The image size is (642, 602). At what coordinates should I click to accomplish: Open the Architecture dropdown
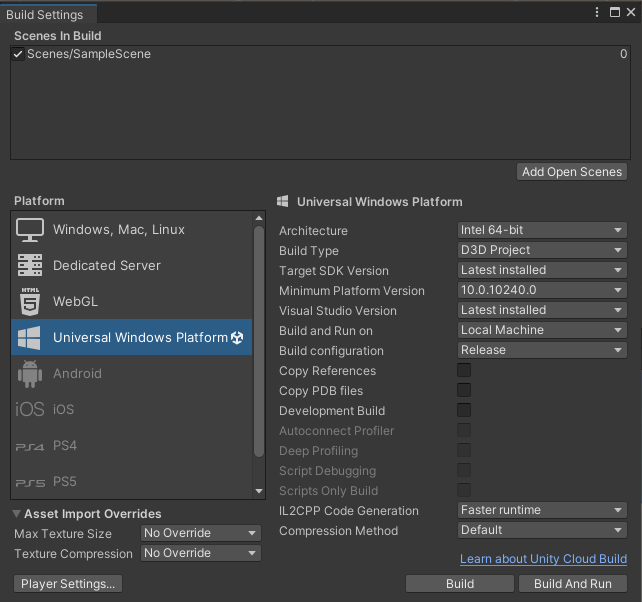[542, 230]
